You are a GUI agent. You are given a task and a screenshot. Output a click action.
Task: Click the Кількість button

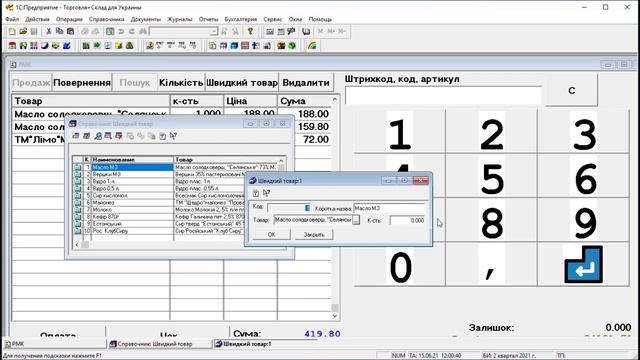[181, 83]
